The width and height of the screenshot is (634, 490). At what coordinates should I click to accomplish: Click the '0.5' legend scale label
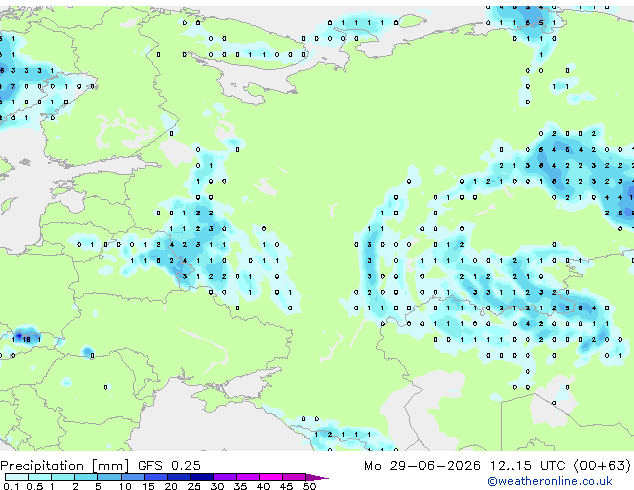click(34, 486)
